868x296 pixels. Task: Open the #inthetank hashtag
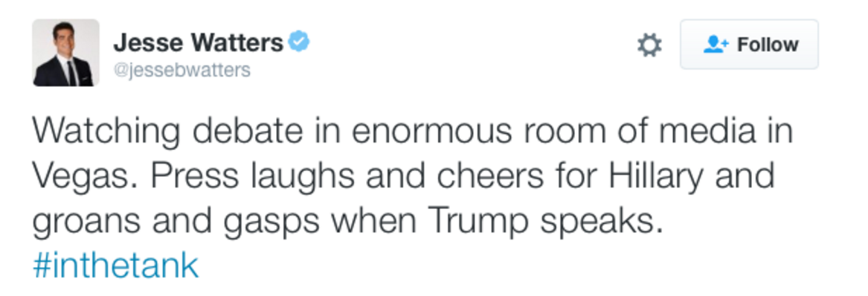tap(115, 266)
